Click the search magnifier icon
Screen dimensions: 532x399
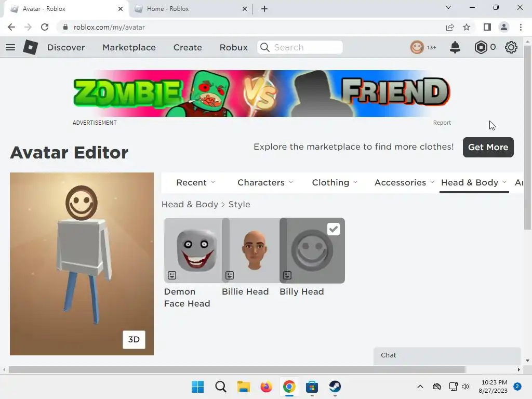pos(265,47)
